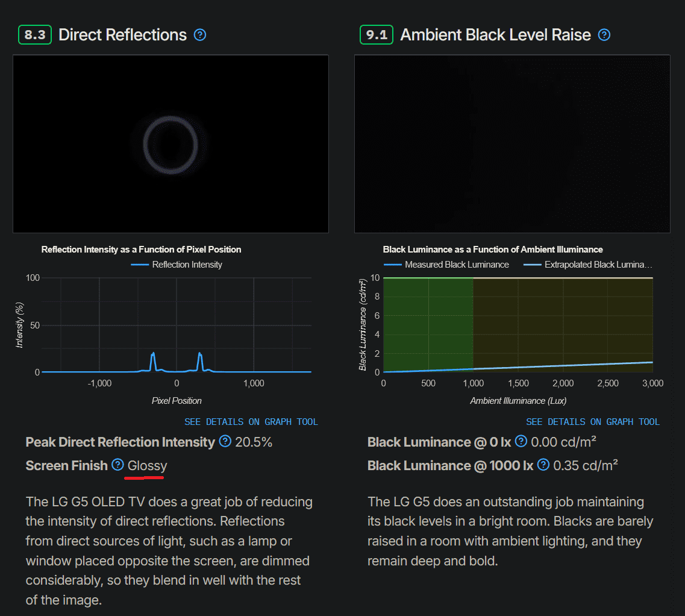Toggle the Extrapolated Black Luminance legend entry
685x616 pixels.
(588, 265)
